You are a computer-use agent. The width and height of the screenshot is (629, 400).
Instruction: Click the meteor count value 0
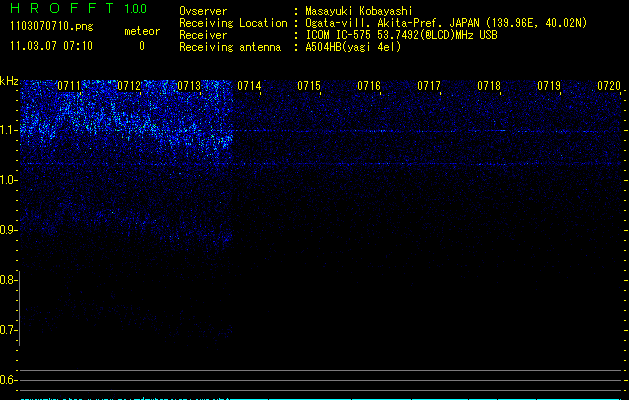(142, 46)
